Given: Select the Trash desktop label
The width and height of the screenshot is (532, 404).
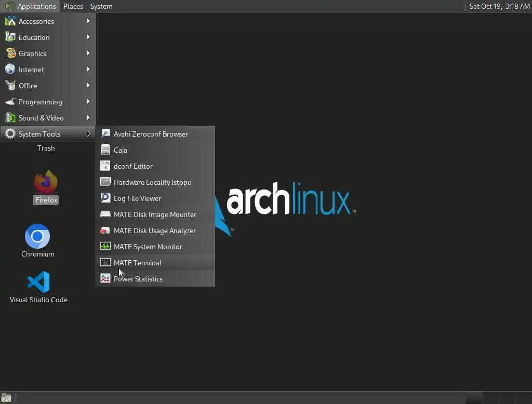Looking at the screenshot, I should [46, 148].
